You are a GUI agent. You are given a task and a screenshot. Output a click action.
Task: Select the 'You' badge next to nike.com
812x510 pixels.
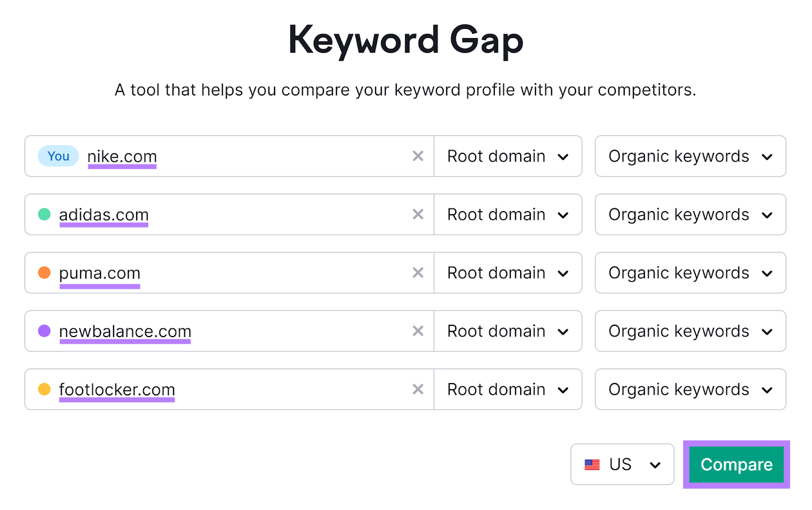[58, 156]
